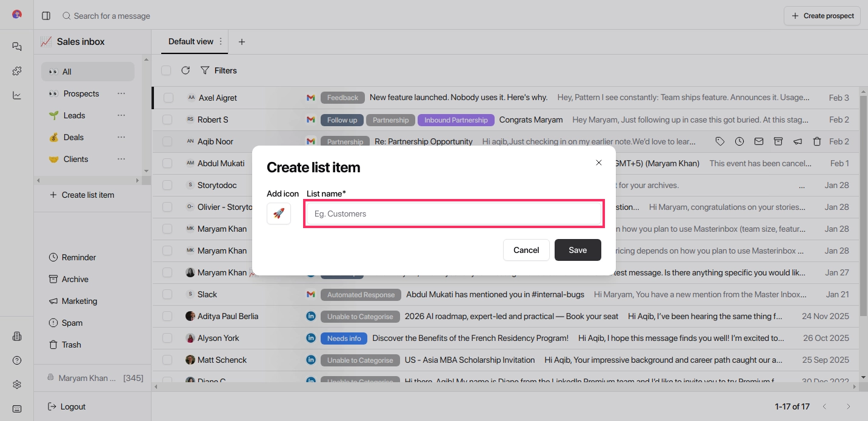
Task: Open the analytics chart icon in left rail
Action: 16,95
